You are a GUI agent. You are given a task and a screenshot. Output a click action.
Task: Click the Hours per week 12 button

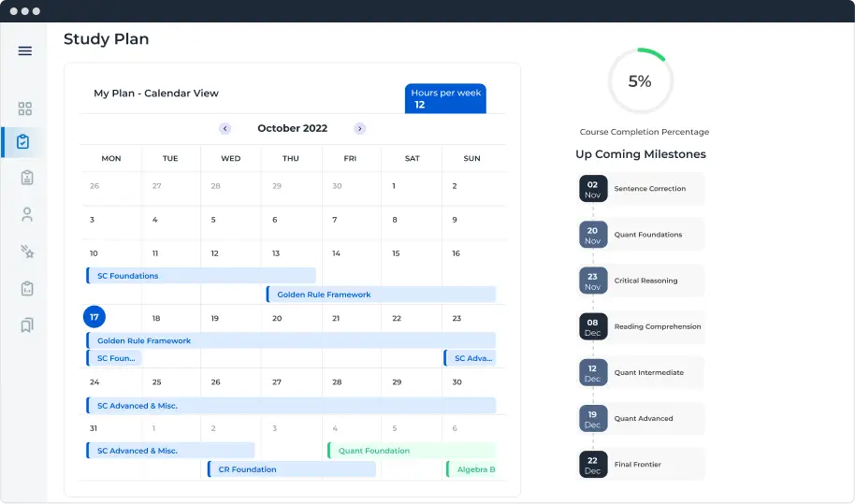[445, 98]
